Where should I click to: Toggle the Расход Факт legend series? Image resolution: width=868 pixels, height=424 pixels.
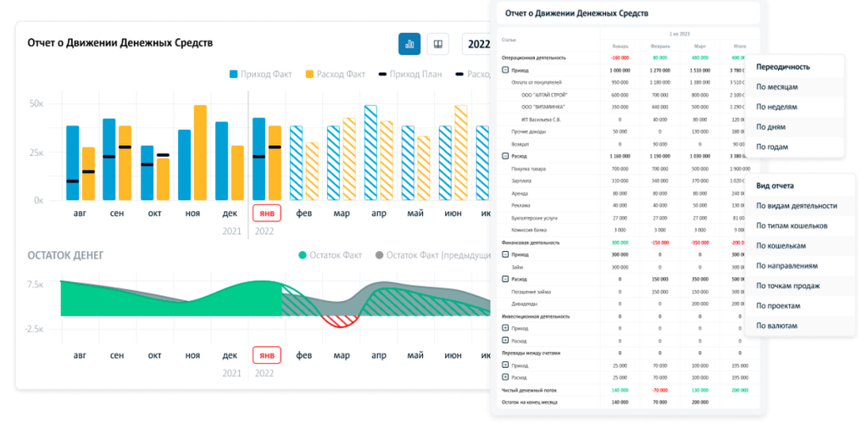335,74
